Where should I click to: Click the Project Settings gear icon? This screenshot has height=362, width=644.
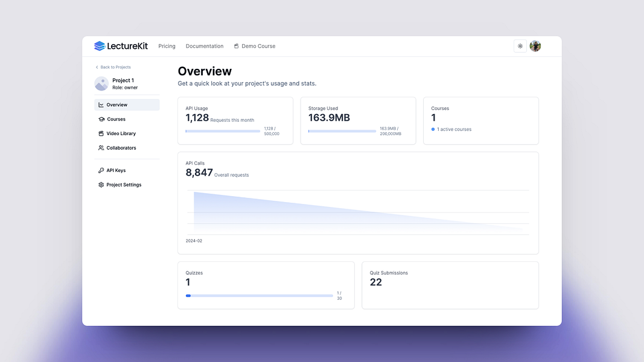(101, 185)
